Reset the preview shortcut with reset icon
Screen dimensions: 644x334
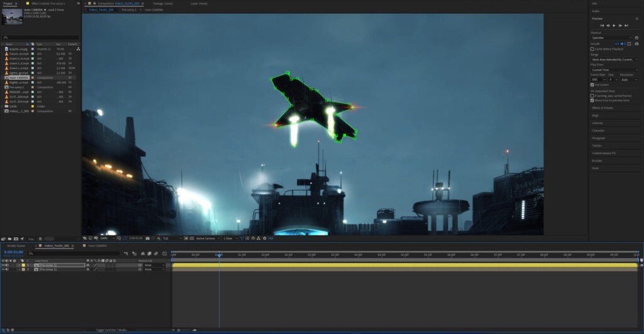point(636,38)
